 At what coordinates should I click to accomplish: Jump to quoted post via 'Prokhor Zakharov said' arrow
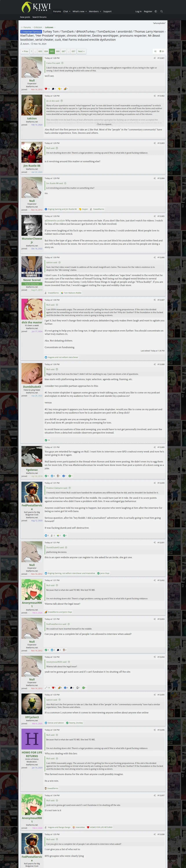coord(70,488)
